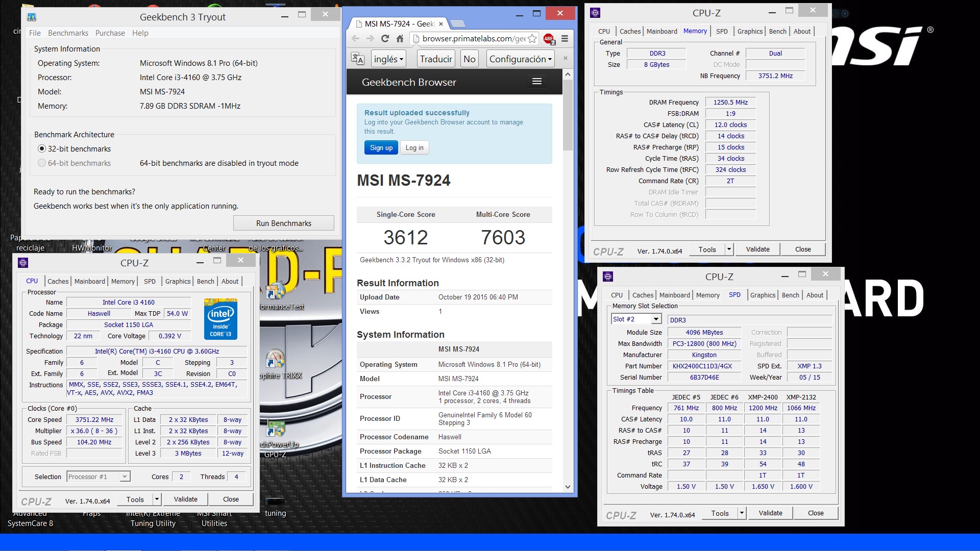
Task: Open Tools dropdown arrow in CPU-Z Memory window
Action: tap(729, 249)
